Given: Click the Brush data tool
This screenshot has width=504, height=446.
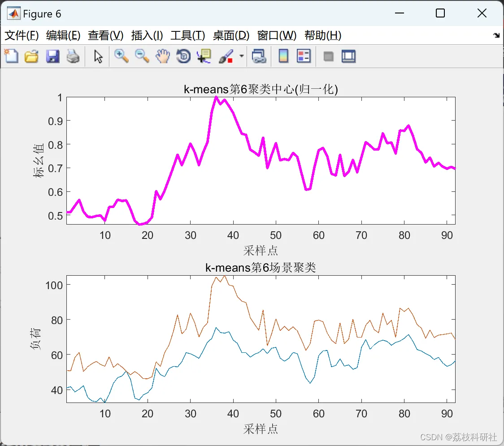Looking at the screenshot, I should click(x=226, y=56).
